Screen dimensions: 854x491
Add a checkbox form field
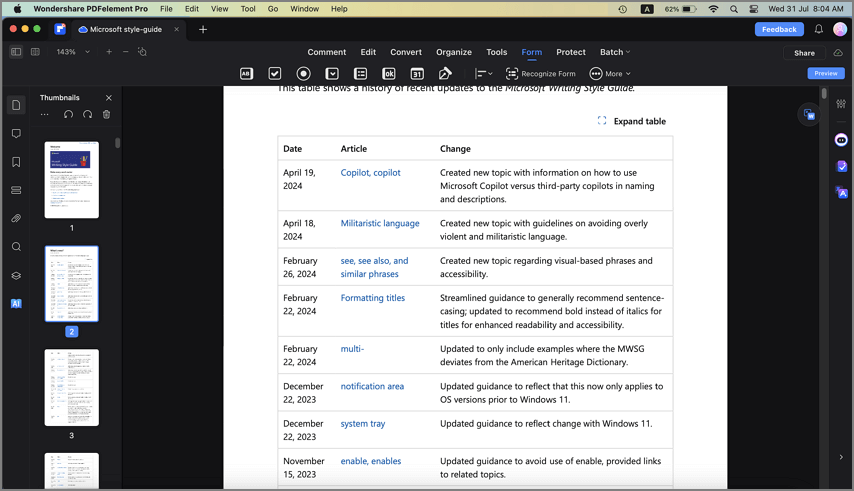(x=275, y=74)
